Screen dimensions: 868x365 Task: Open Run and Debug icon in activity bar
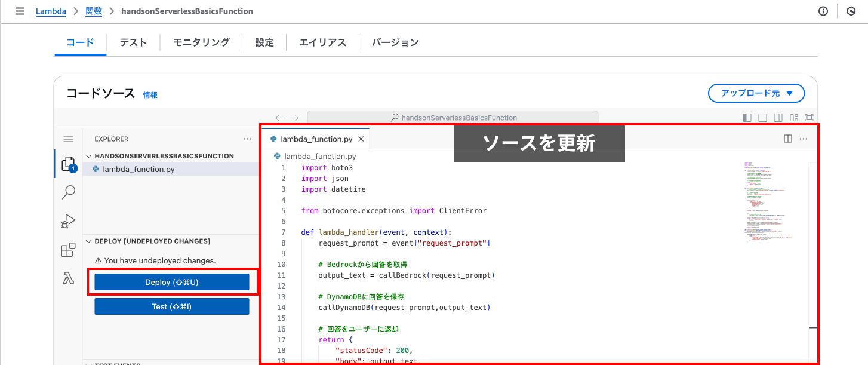click(x=68, y=221)
